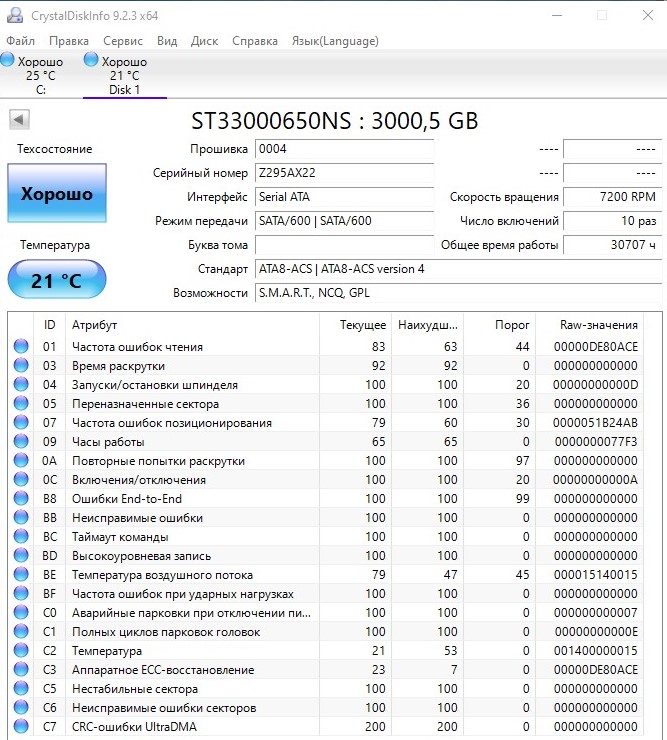
Task: Select the Disk 1 drive tab
Action: (x=125, y=75)
